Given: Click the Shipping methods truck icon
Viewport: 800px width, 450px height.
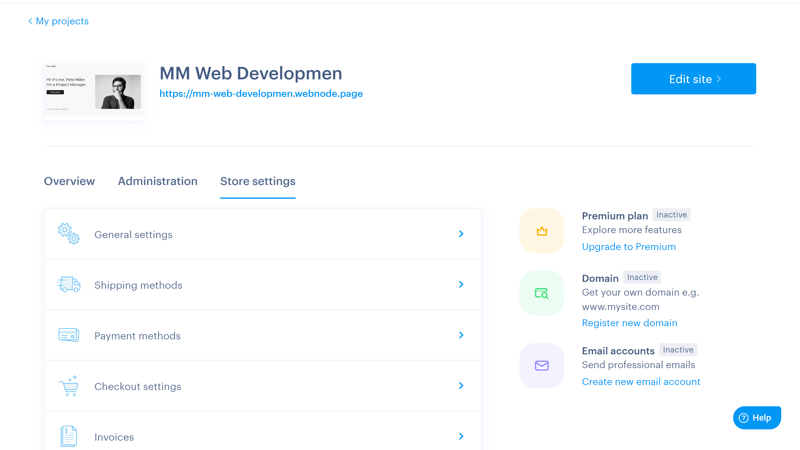Looking at the screenshot, I should pyautogui.click(x=68, y=284).
